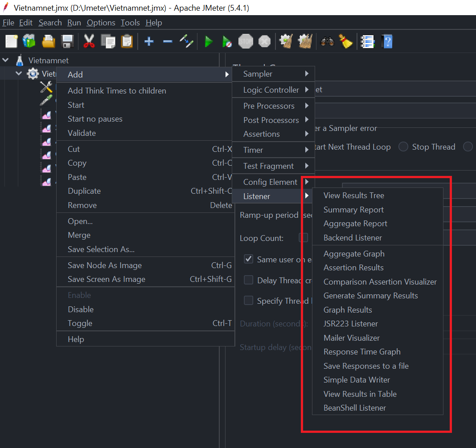Click the Copy toolbar icon
Screen dimensions: 476x448
click(x=108, y=41)
